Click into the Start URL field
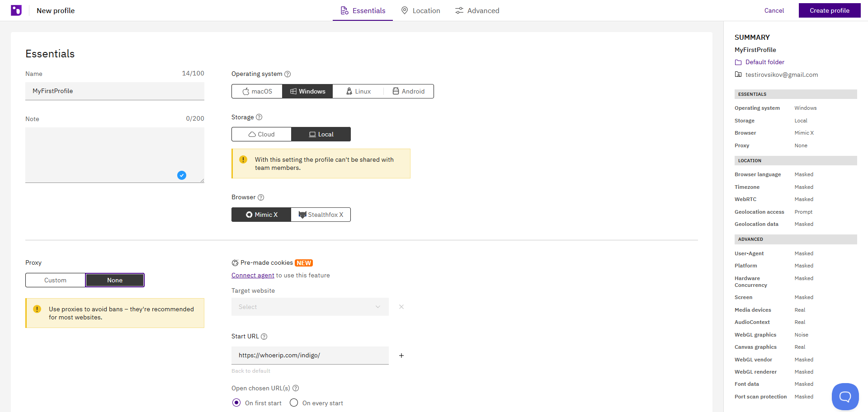 coord(310,356)
